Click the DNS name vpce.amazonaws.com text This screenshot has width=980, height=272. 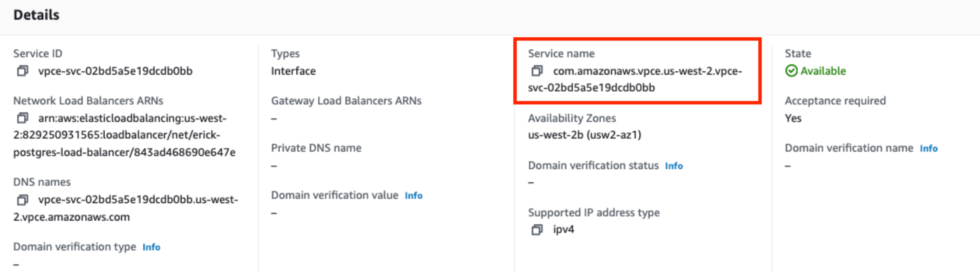[x=125, y=208]
